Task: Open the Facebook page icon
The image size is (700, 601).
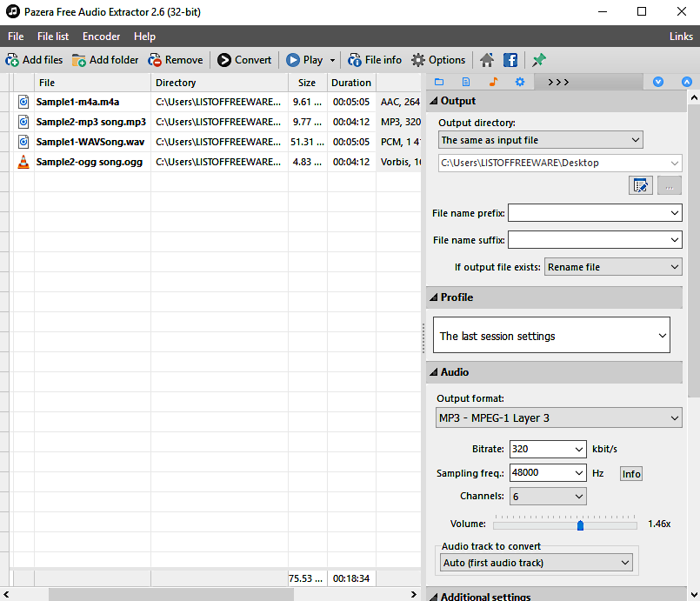Action: pyautogui.click(x=510, y=60)
